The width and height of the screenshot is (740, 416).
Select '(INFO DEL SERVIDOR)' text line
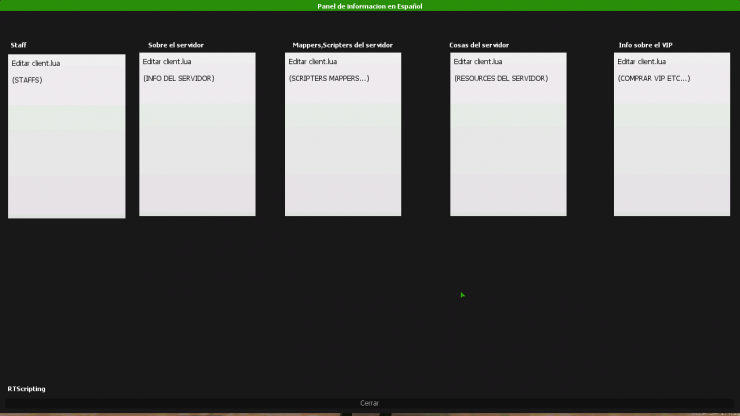point(178,78)
